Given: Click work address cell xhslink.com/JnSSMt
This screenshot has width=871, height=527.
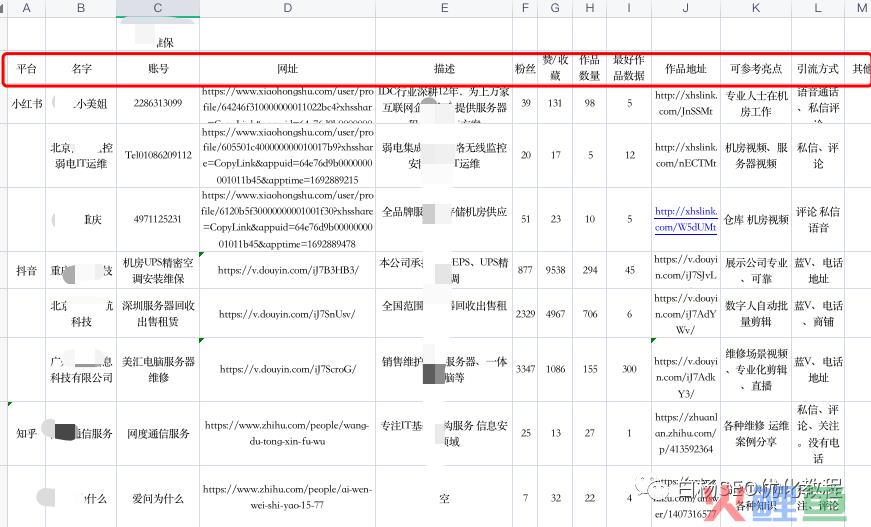Looking at the screenshot, I should click(685, 103).
